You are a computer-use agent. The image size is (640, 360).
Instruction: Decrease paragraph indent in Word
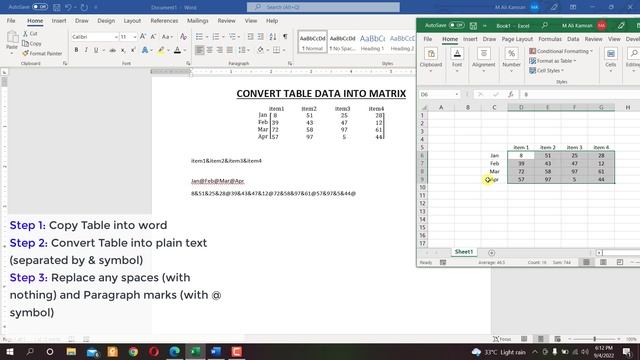(x=251, y=37)
